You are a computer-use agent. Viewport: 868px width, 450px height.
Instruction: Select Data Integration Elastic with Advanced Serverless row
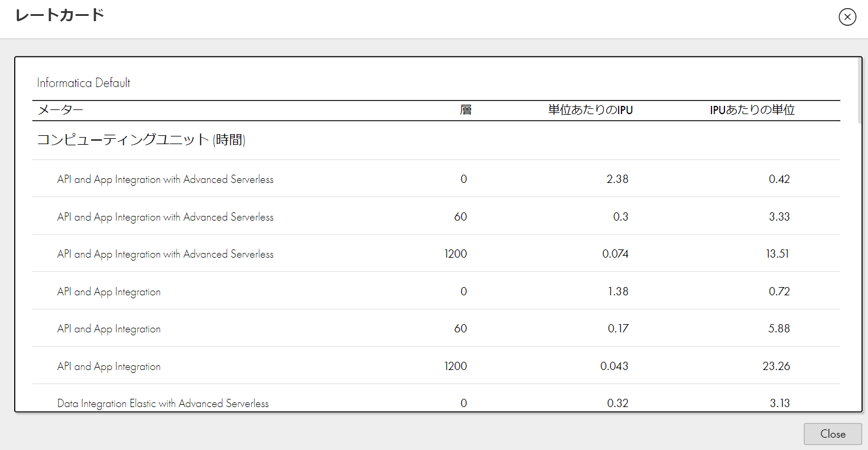436,398
